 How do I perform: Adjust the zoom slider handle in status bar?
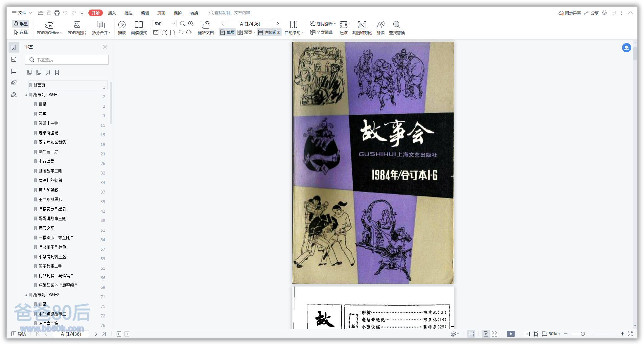click(583, 334)
